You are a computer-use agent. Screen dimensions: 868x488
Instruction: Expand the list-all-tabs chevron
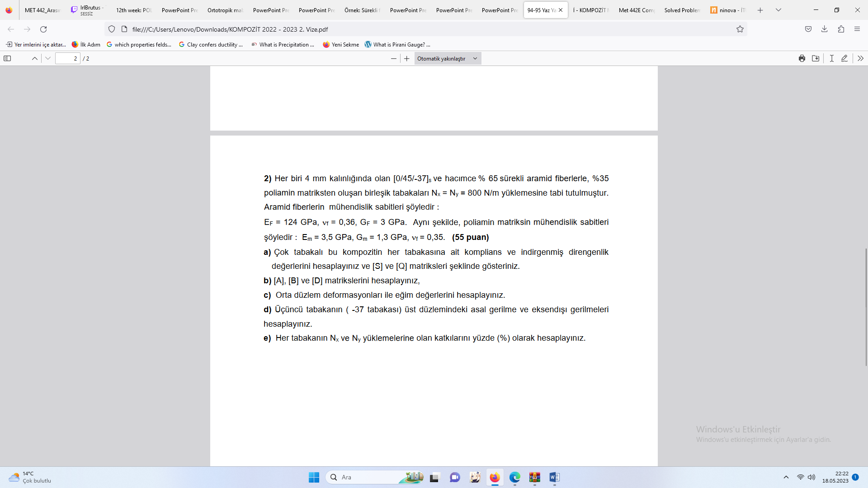pos(778,9)
